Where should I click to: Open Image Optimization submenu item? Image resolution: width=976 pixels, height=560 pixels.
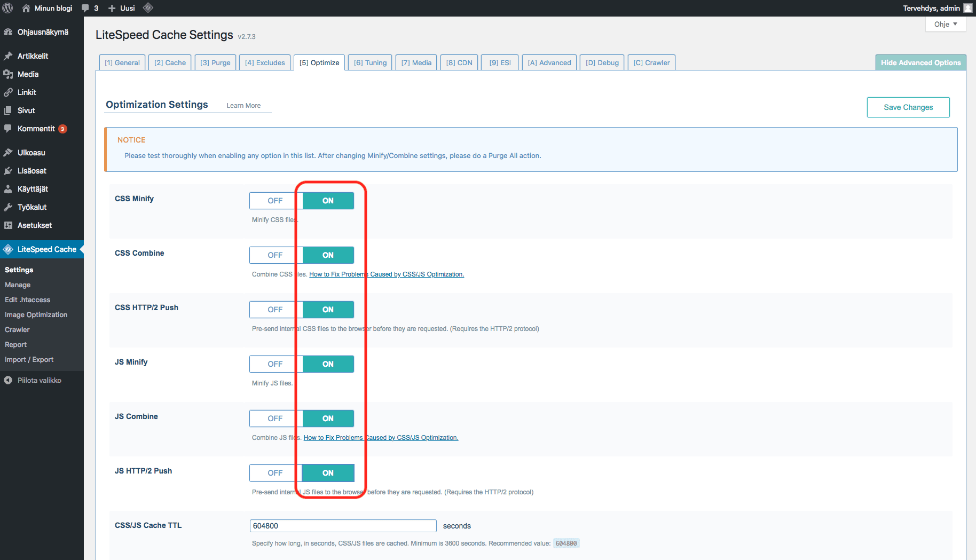36,315
